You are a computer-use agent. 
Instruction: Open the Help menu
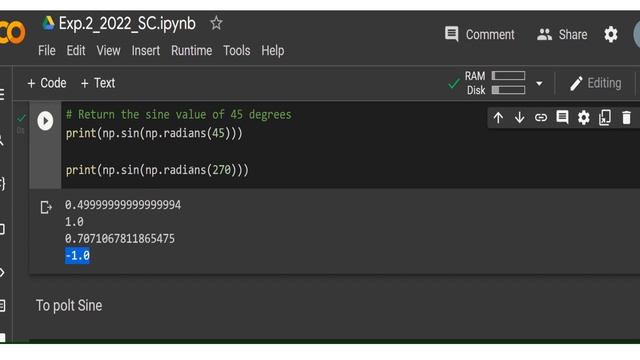pyautogui.click(x=273, y=51)
